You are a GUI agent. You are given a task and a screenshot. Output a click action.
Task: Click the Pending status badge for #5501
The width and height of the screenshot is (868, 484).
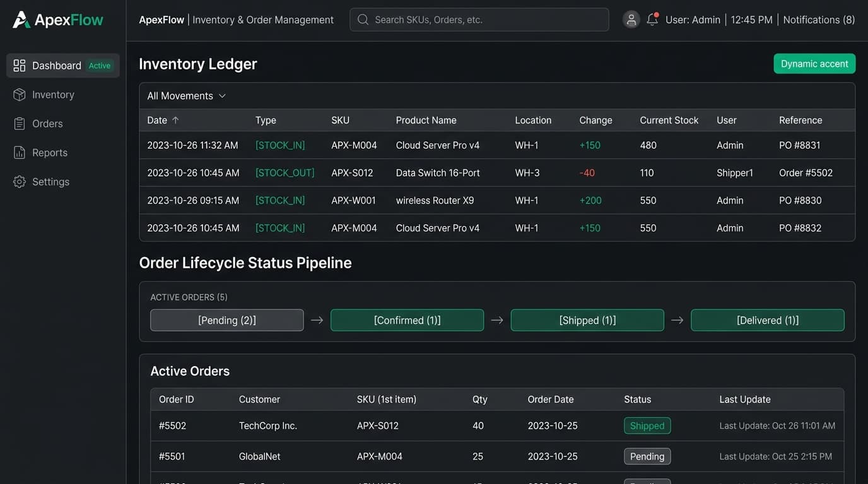coord(647,456)
